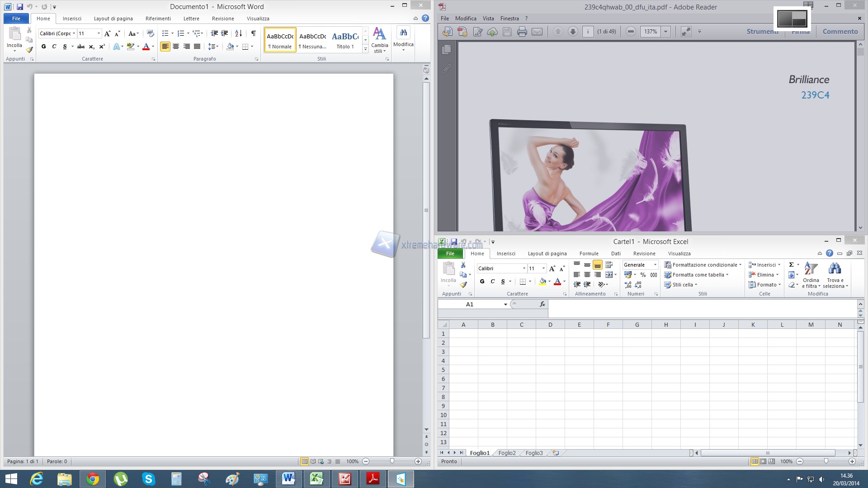Open Word font name Calibri dropdown
Viewport: 868px width, 488px height.
(x=74, y=33)
